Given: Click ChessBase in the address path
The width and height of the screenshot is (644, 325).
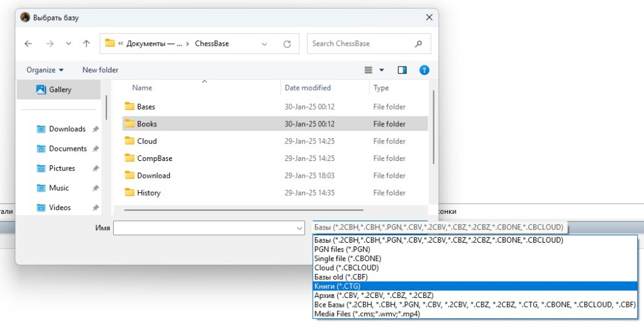Looking at the screenshot, I should pyautogui.click(x=212, y=43).
